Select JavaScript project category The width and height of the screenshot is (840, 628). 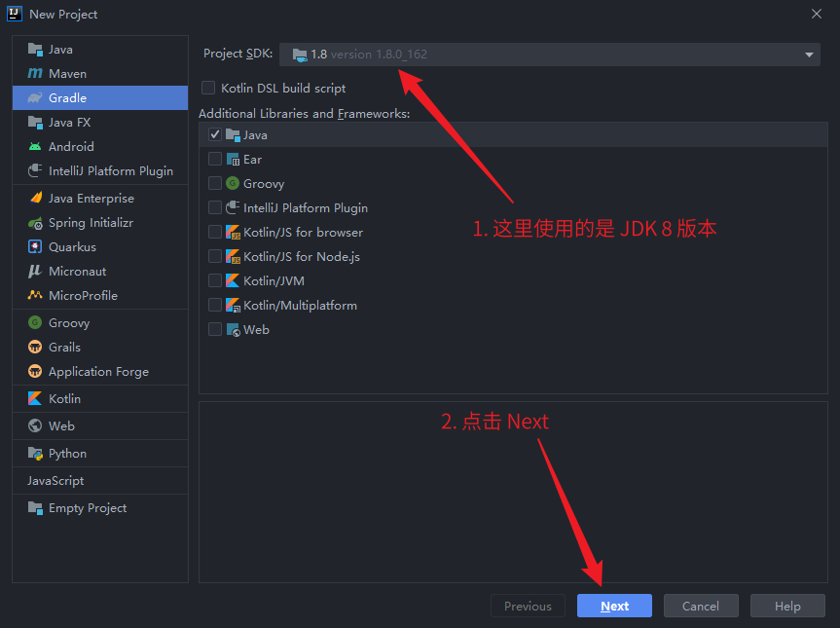click(55, 481)
